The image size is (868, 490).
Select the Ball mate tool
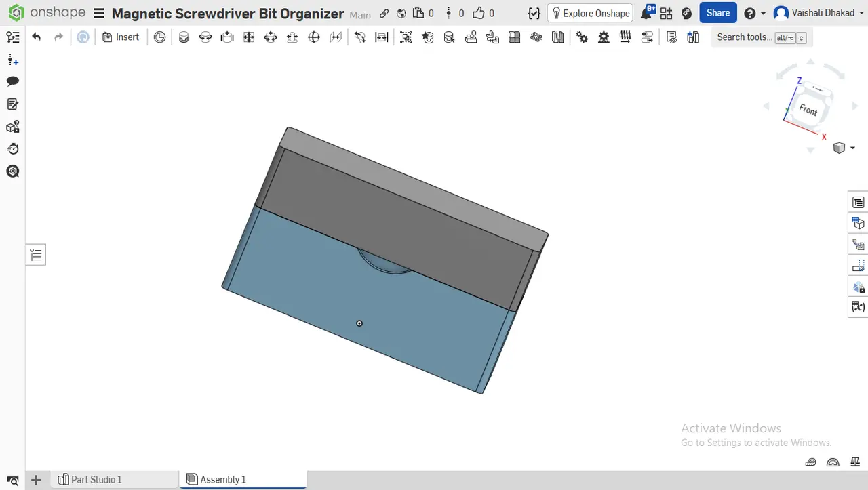pyautogui.click(x=314, y=37)
